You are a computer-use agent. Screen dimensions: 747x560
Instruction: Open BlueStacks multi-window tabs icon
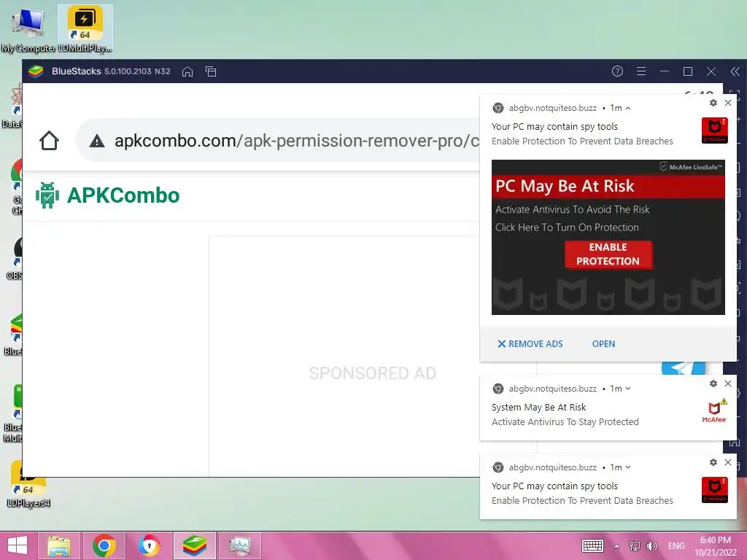211,71
